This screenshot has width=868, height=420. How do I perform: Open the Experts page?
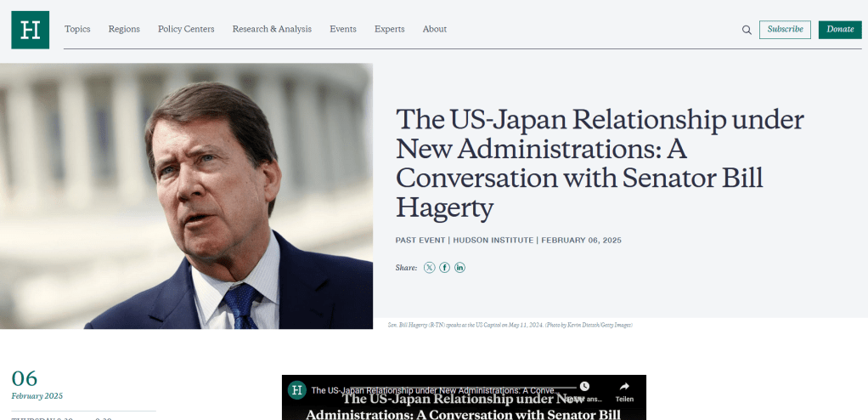tap(389, 30)
